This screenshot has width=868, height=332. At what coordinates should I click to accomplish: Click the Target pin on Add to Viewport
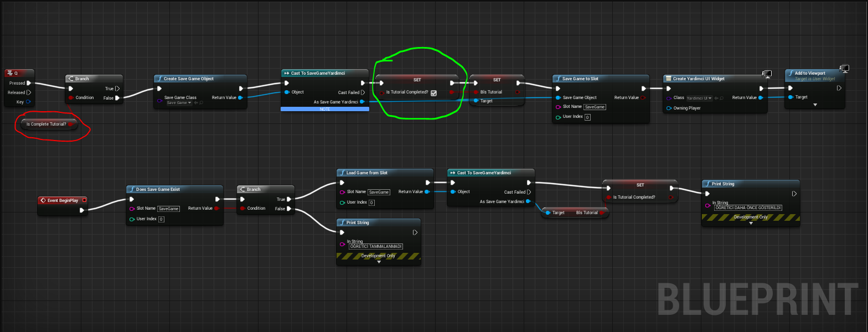tap(790, 97)
